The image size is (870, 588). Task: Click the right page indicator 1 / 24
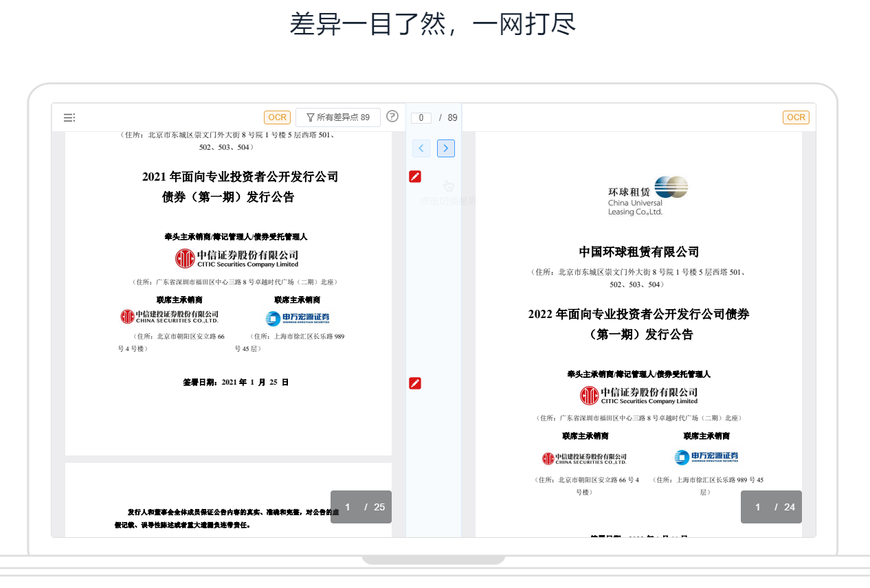771,507
